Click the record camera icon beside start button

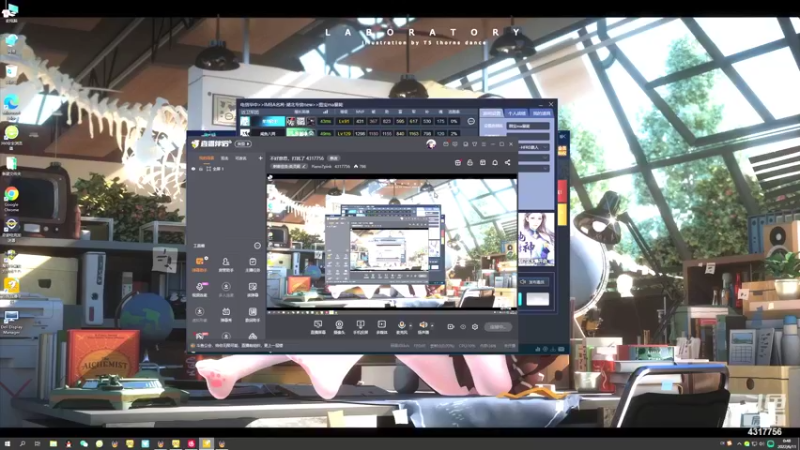click(x=451, y=327)
